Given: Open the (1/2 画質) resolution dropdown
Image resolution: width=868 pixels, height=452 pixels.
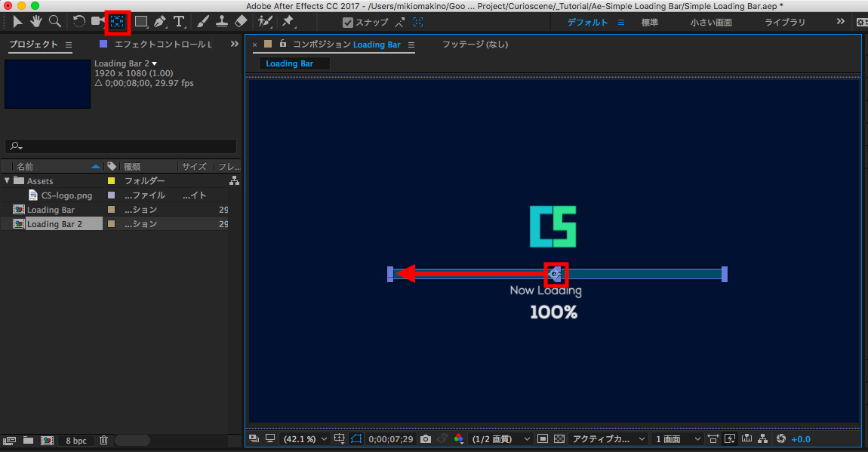Looking at the screenshot, I should click(501, 438).
